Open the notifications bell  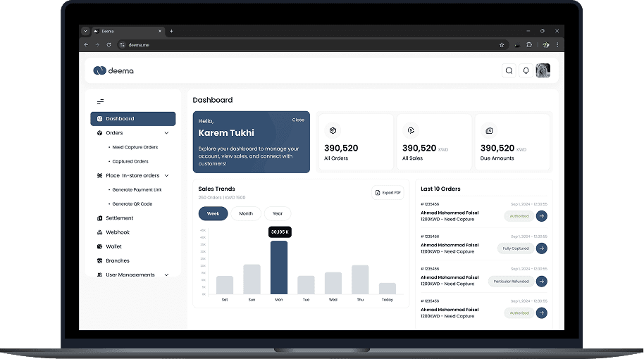point(526,70)
